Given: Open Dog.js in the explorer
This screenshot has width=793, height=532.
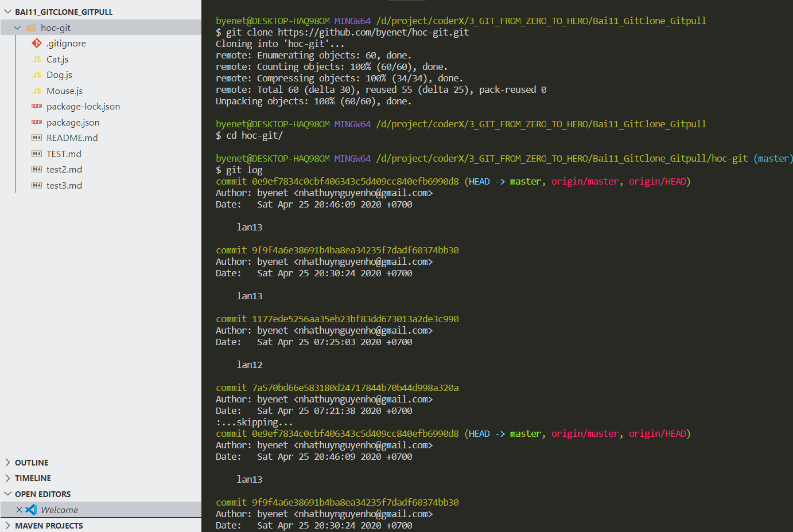Looking at the screenshot, I should 59,75.
